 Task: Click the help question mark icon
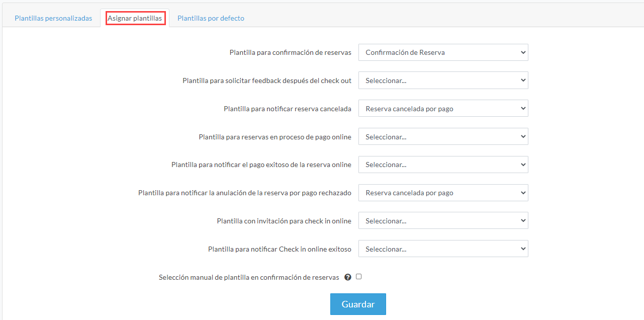(x=347, y=277)
